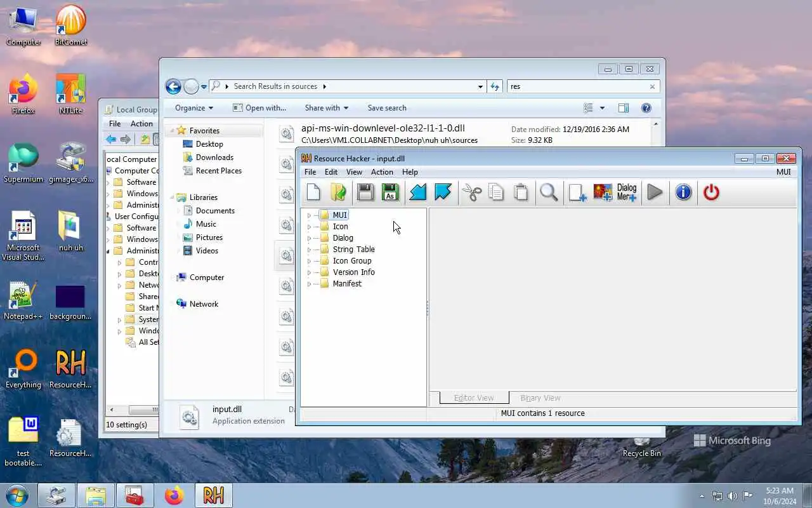The height and width of the screenshot is (508, 812).
Task: Save file using the grey floppy icon
Action: click(365, 192)
